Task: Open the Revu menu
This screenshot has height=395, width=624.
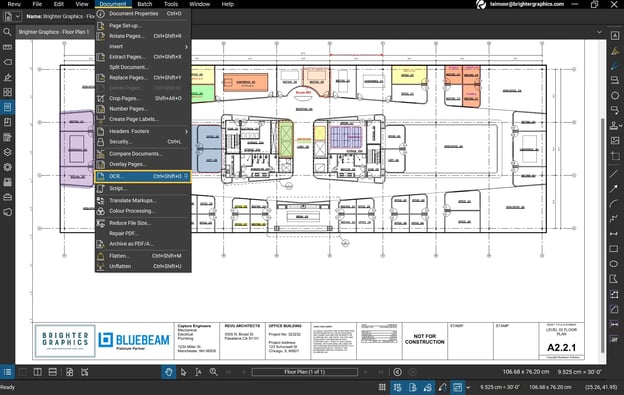Action: coord(14,4)
